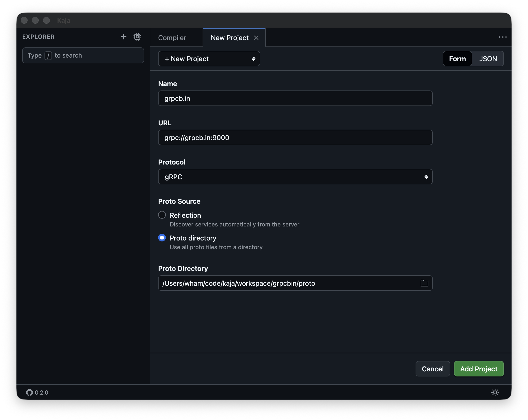Open the Compiler via the chip icon
This screenshot has height=420, width=528.
coord(137,37)
